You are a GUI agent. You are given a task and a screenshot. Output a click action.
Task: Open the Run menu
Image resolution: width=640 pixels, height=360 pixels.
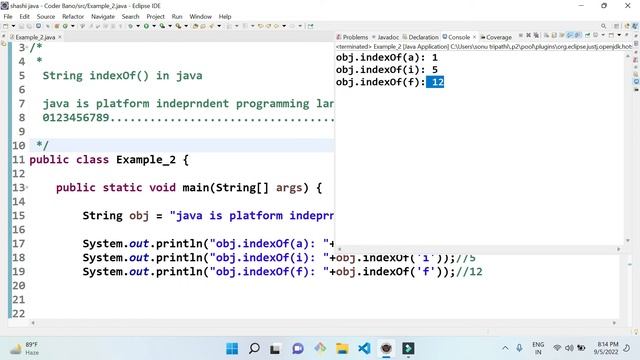pos(177,16)
